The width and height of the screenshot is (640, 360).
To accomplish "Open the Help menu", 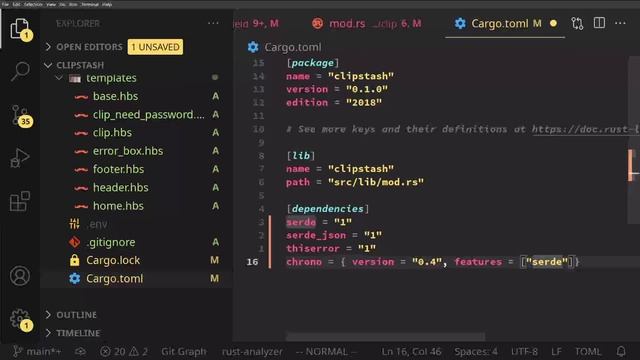I will (x=107, y=4).
